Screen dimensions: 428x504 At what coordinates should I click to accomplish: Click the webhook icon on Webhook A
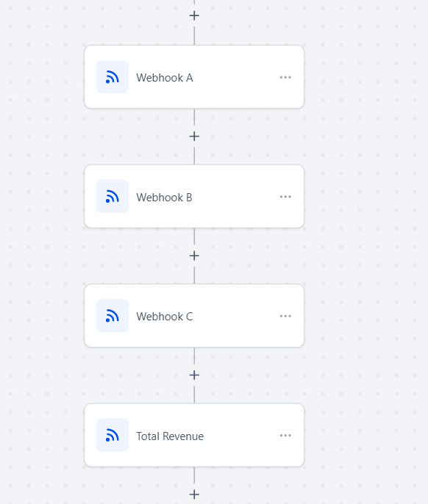pyautogui.click(x=113, y=77)
